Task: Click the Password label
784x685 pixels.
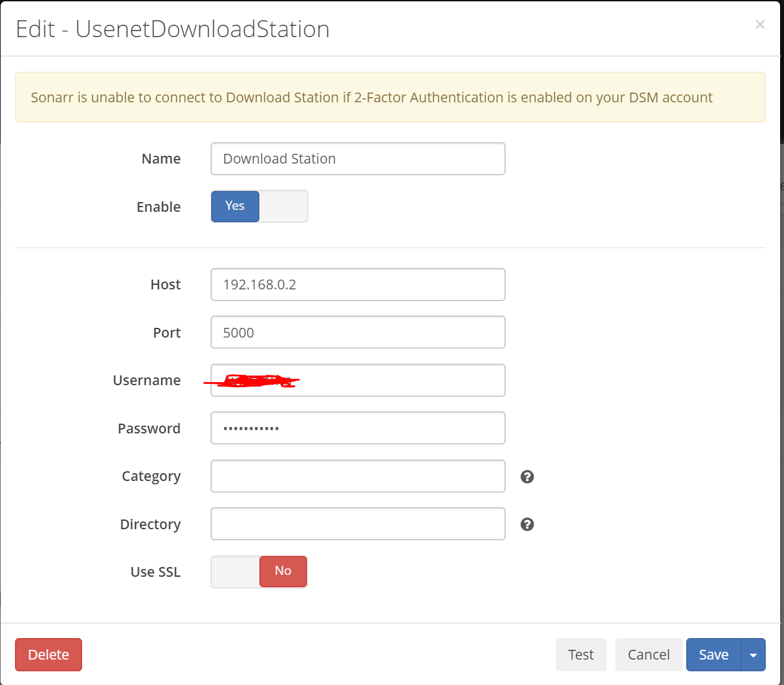Action: click(149, 428)
